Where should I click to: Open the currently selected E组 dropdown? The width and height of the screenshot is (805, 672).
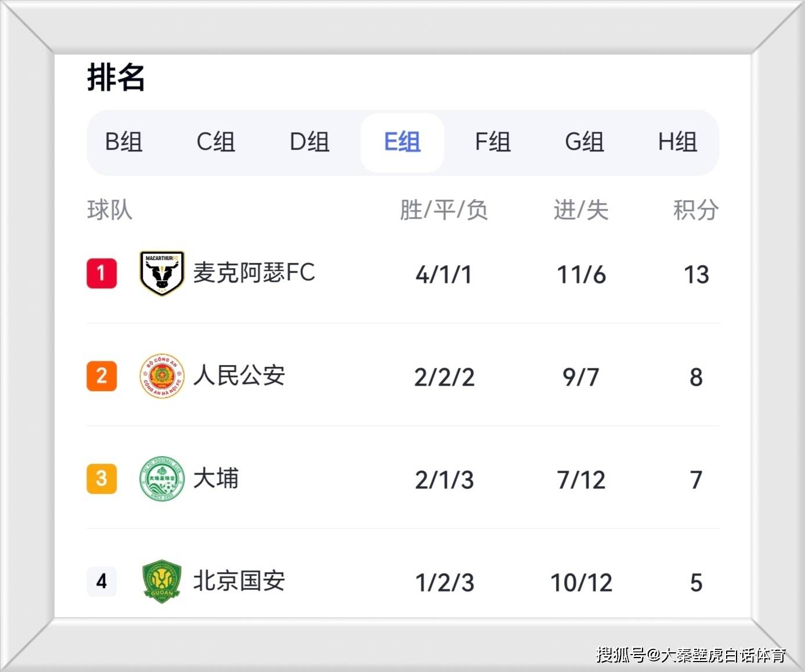402,142
